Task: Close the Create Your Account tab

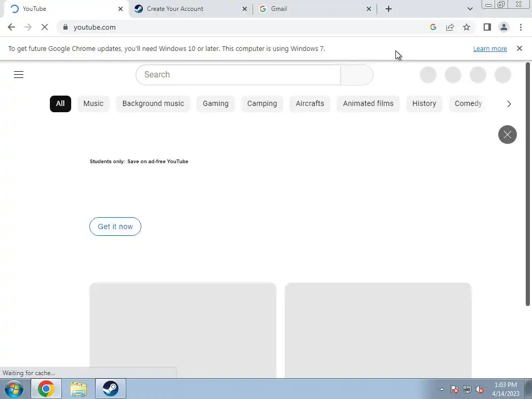Action: (245, 9)
